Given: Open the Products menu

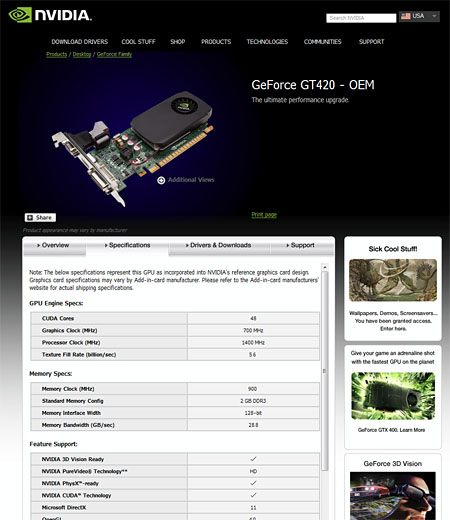Looking at the screenshot, I should (x=216, y=42).
